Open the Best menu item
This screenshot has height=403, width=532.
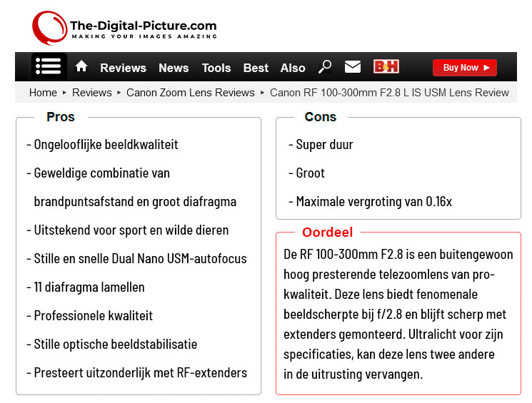coord(256,68)
